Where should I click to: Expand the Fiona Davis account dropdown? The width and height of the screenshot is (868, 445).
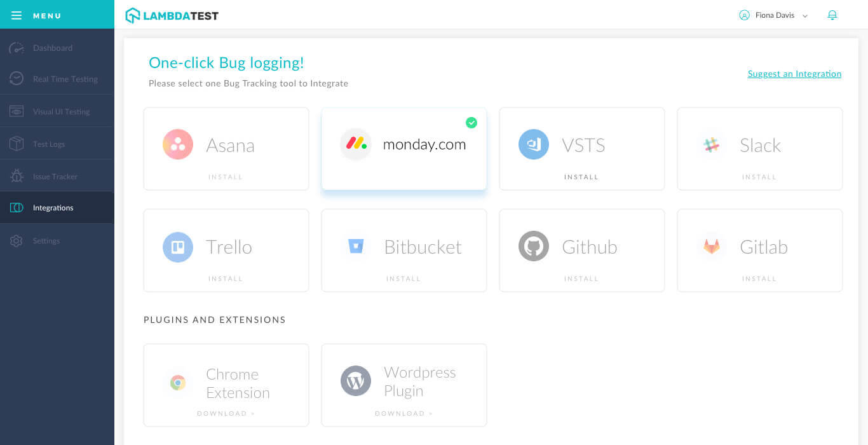(x=805, y=15)
